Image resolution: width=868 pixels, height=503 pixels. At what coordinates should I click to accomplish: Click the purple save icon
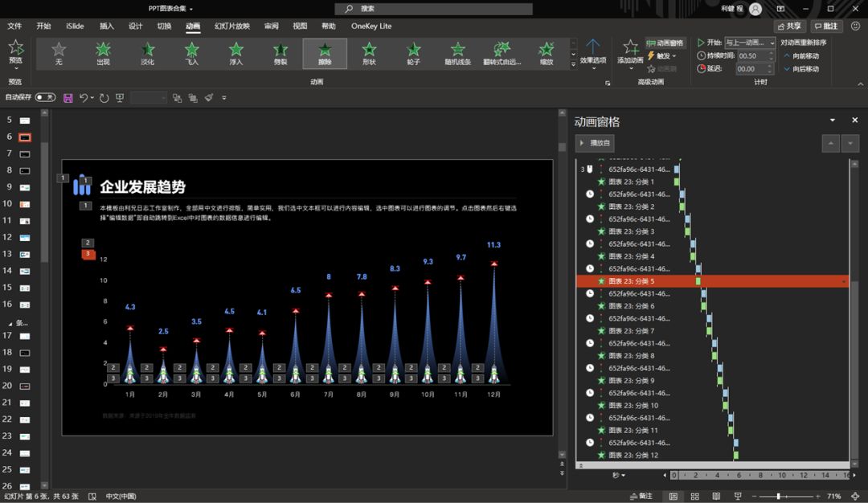68,97
